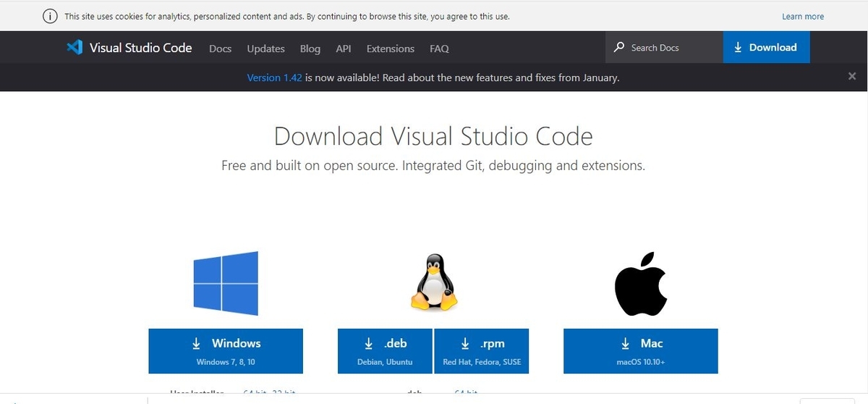Click the blue Download header button
This screenshot has height=404, width=868.
(x=767, y=48)
